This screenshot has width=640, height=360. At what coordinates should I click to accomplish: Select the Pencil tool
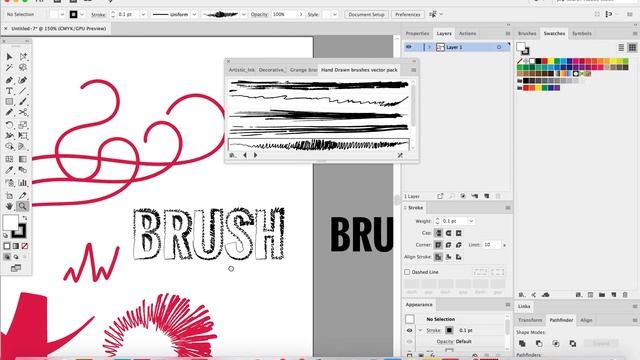(9, 113)
